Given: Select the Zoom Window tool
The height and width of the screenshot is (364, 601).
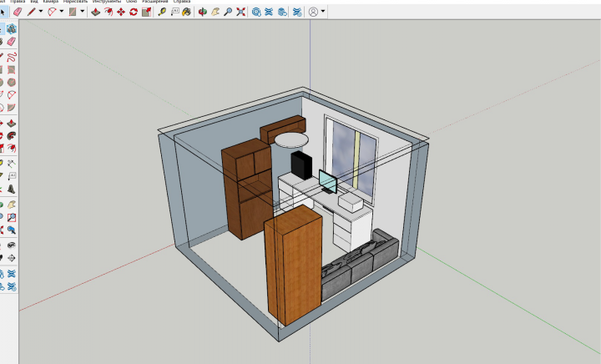Looking at the screenshot, I should coord(12,217).
